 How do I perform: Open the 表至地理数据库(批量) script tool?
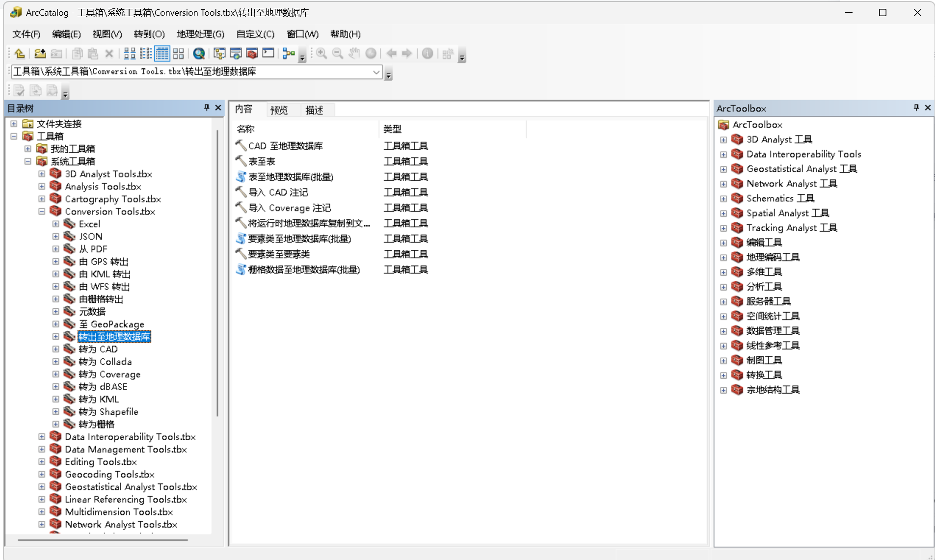coord(291,177)
